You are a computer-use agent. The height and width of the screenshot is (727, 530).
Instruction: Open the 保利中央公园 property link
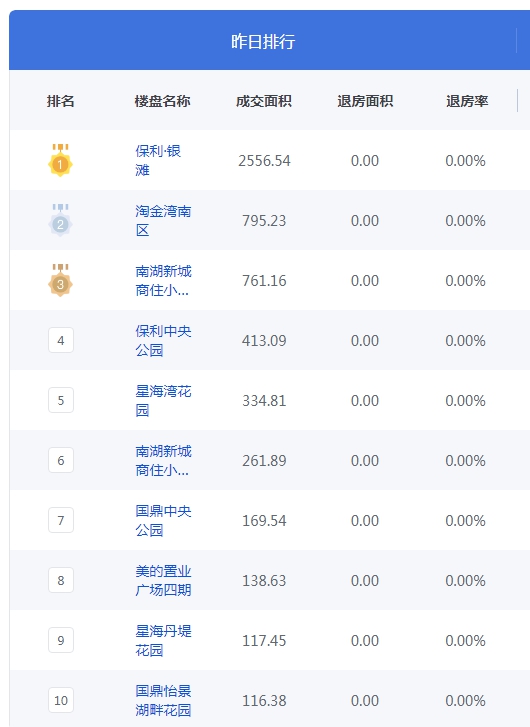[x=163, y=340]
